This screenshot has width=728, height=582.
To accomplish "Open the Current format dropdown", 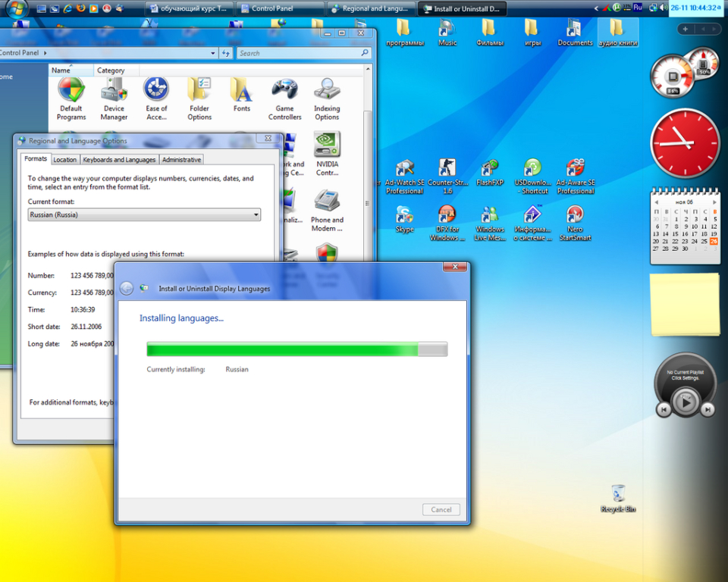I will (144, 214).
